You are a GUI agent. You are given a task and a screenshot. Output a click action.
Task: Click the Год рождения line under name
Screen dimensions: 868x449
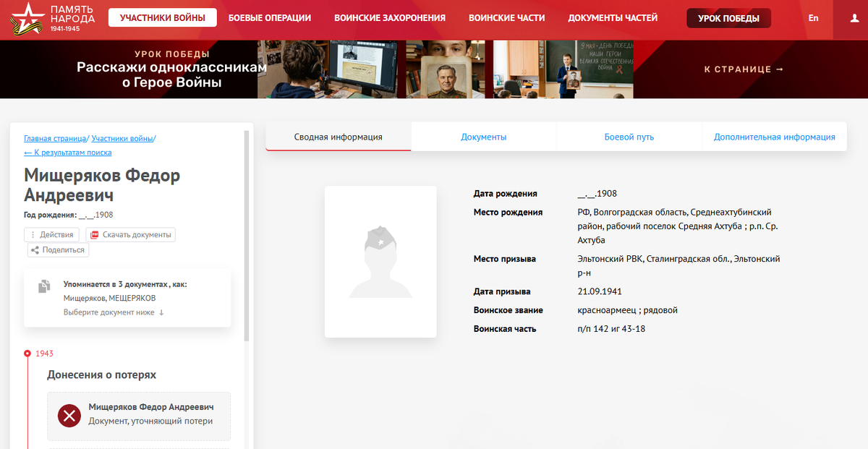click(x=68, y=215)
